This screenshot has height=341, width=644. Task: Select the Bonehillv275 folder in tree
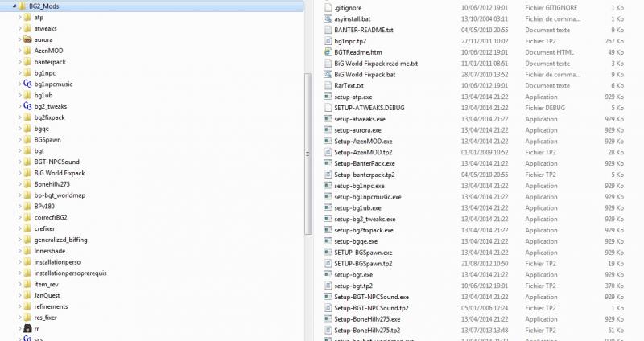click(52, 184)
